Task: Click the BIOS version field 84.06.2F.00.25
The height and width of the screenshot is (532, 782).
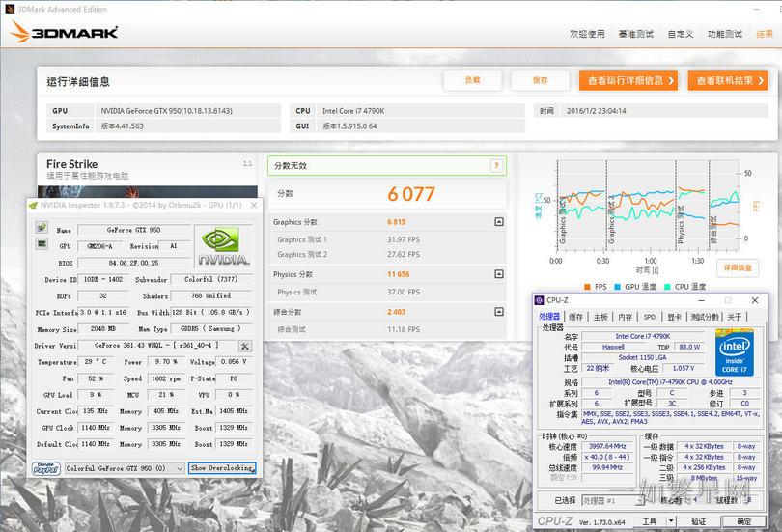Action: pos(133,263)
